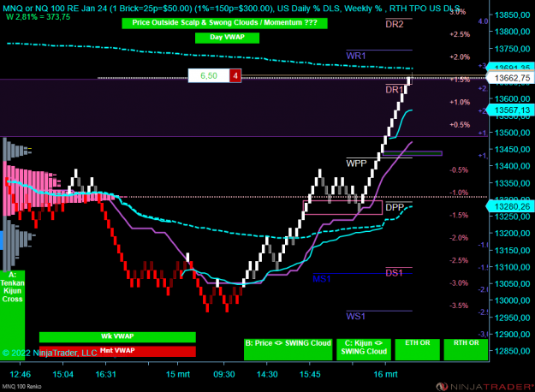Click the A: Tenkan Kijun Cross panel
This screenshot has width=535, height=392.
[12, 314]
